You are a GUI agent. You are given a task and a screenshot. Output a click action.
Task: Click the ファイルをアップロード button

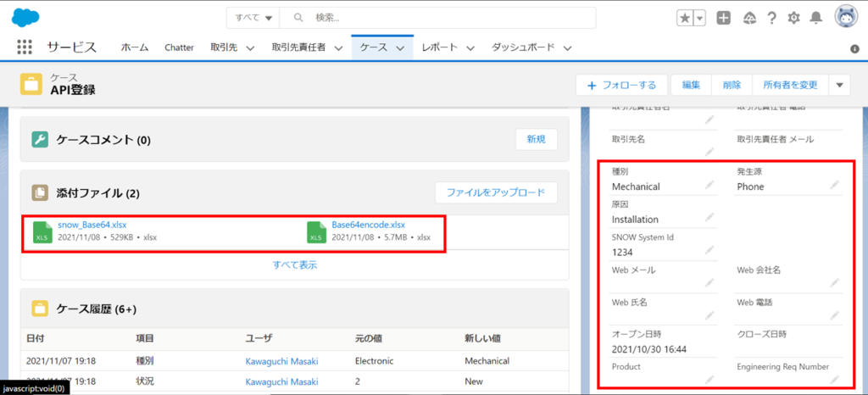(x=496, y=192)
